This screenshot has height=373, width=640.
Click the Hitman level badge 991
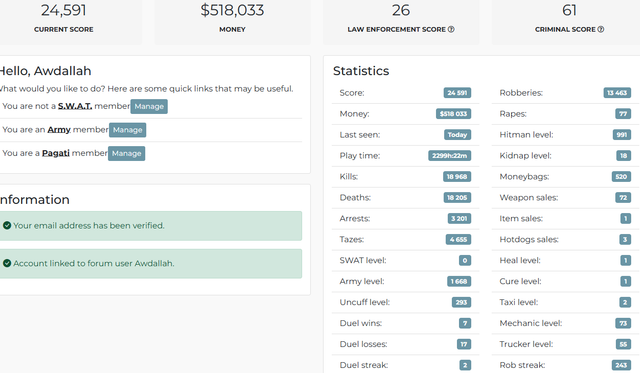pyautogui.click(x=622, y=135)
